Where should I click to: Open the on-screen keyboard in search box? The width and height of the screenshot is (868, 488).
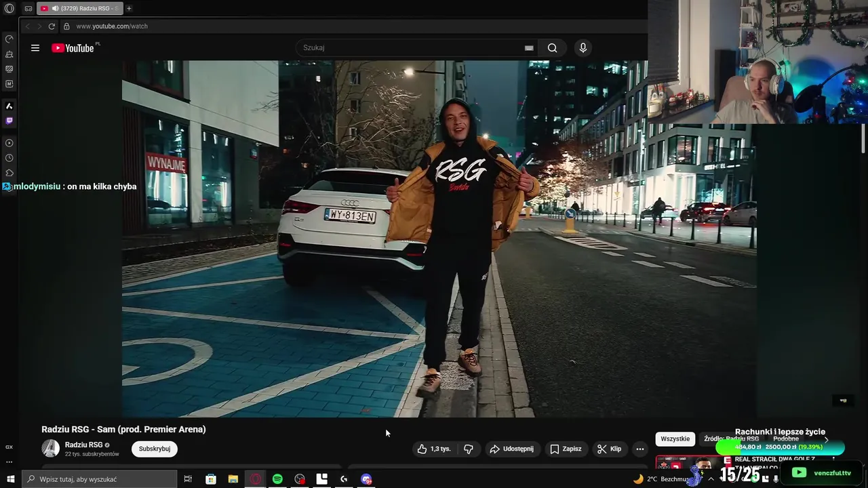(x=529, y=48)
